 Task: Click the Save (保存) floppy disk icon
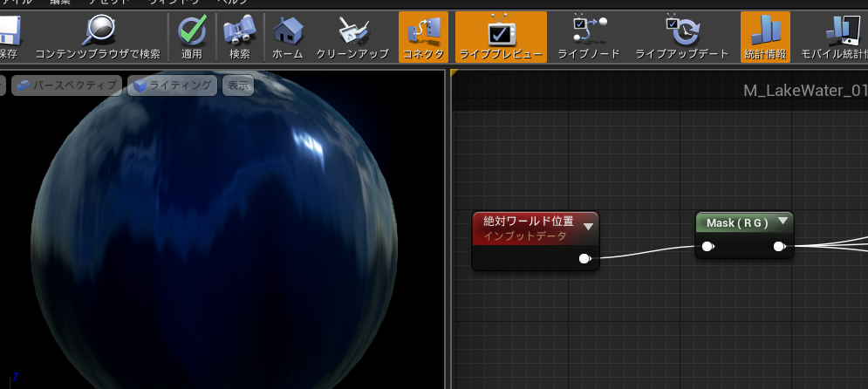pos(9,31)
